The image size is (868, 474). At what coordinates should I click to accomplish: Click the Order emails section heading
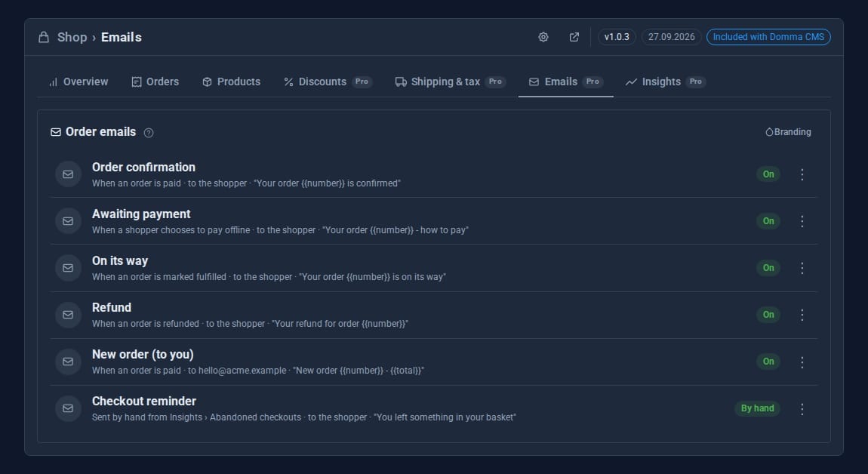100,132
